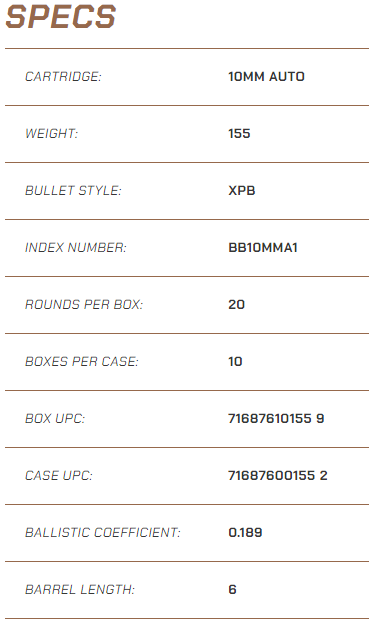Select the BOXES PER CASE label
This screenshot has height=629, width=369.
click(81, 361)
